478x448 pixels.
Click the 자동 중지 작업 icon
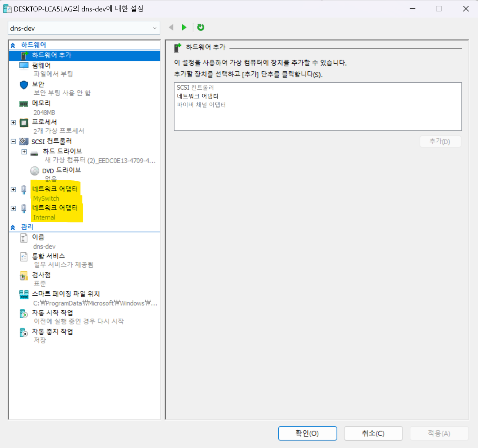[x=24, y=332]
